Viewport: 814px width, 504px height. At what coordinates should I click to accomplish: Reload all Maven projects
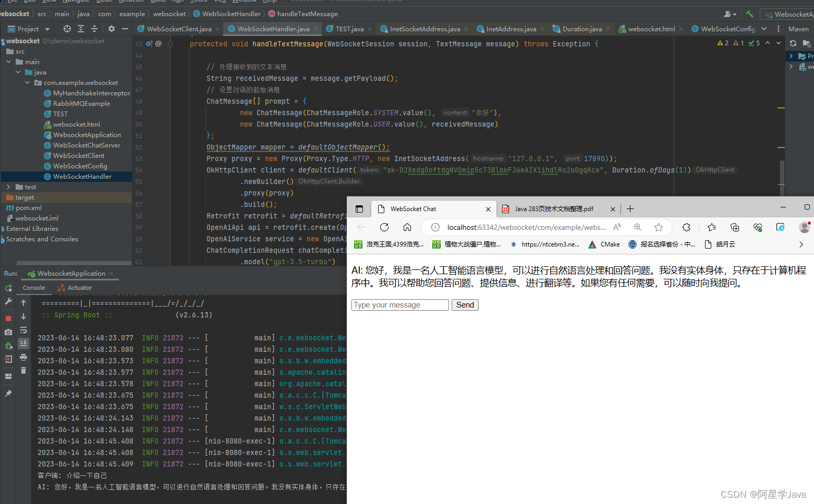point(793,43)
